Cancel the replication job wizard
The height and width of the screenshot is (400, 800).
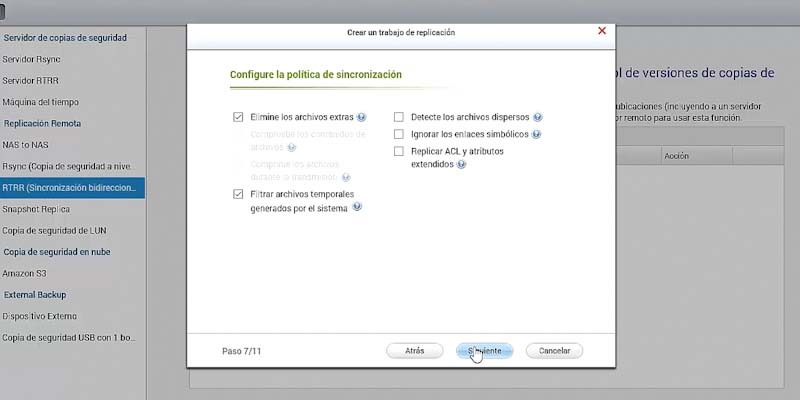coord(554,351)
